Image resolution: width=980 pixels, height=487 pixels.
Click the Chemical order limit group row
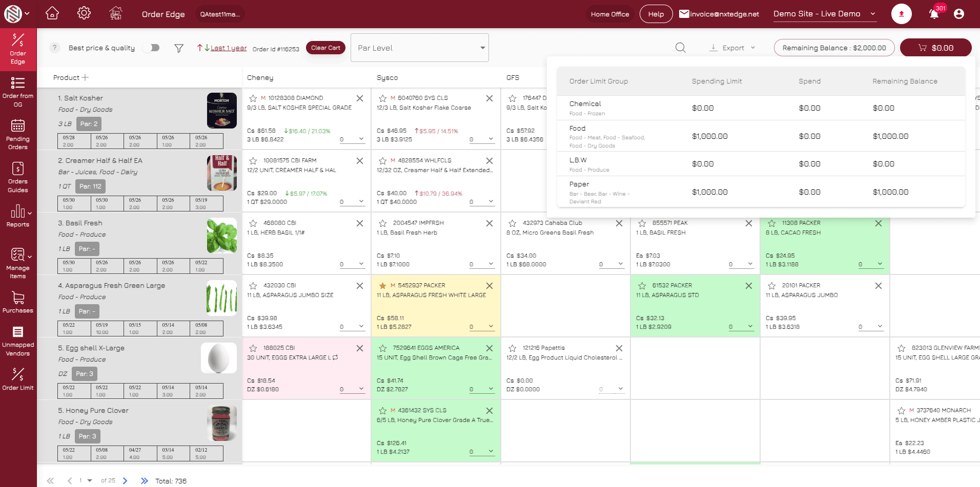pyautogui.click(x=761, y=108)
